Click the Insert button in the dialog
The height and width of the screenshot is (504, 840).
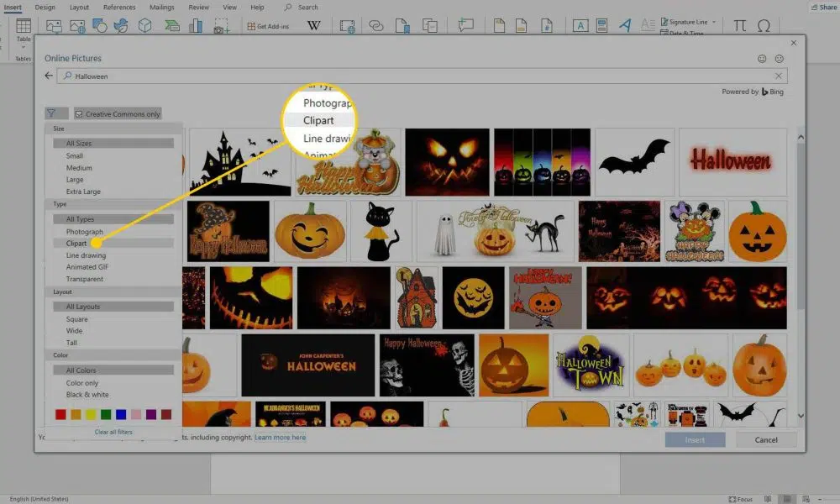click(695, 439)
